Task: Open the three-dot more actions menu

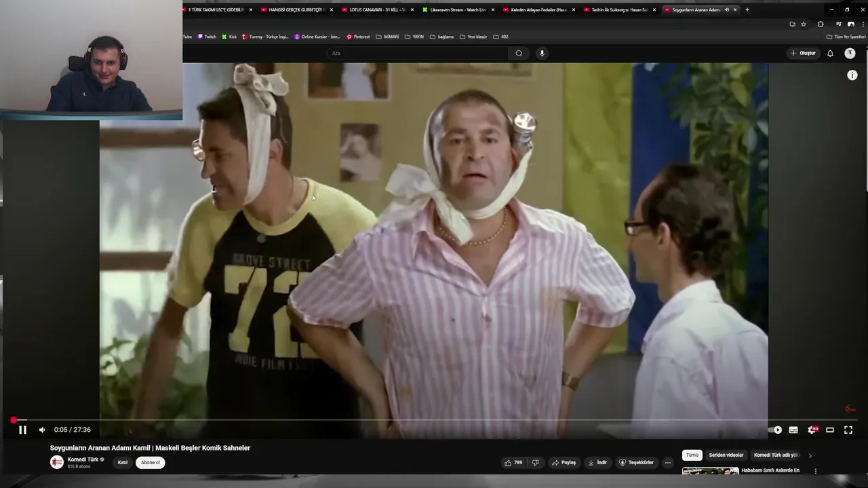Action: [668, 462]
